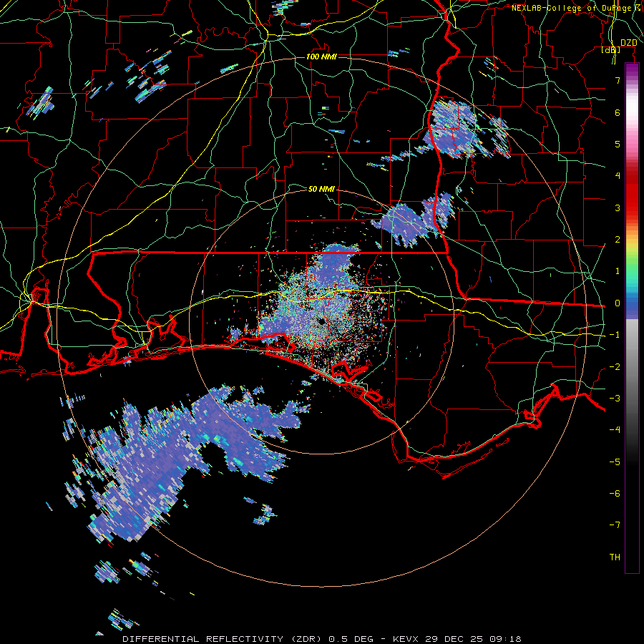Viewport: 644px width, 644px height.
Task: Click the "2" value on the color scale
Action: [618, 240]
